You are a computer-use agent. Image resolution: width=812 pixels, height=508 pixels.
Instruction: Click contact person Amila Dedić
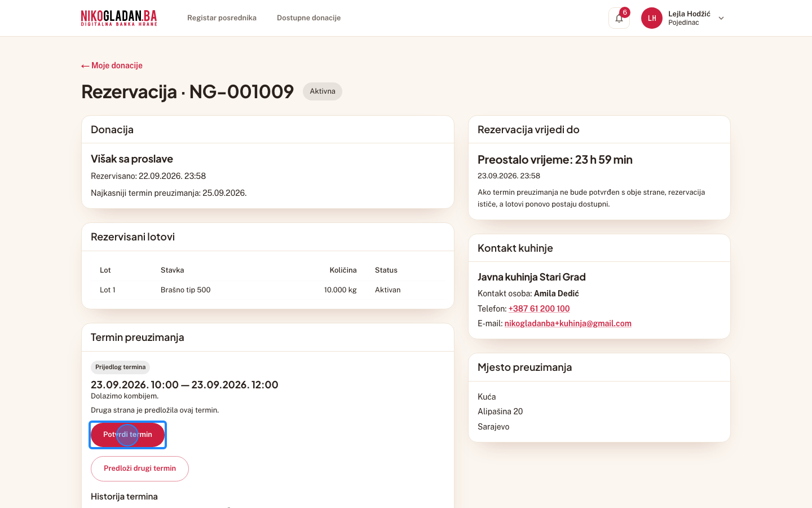557,294
